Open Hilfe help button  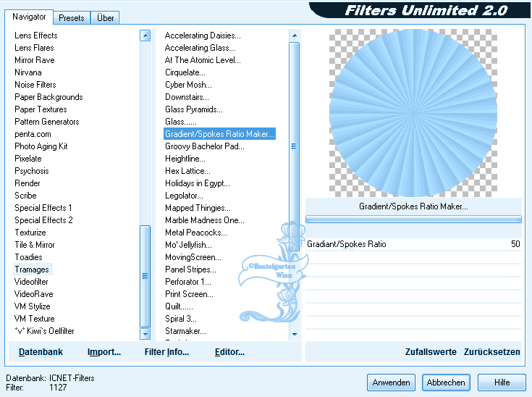pyautogui.click(x=502, y=383)
